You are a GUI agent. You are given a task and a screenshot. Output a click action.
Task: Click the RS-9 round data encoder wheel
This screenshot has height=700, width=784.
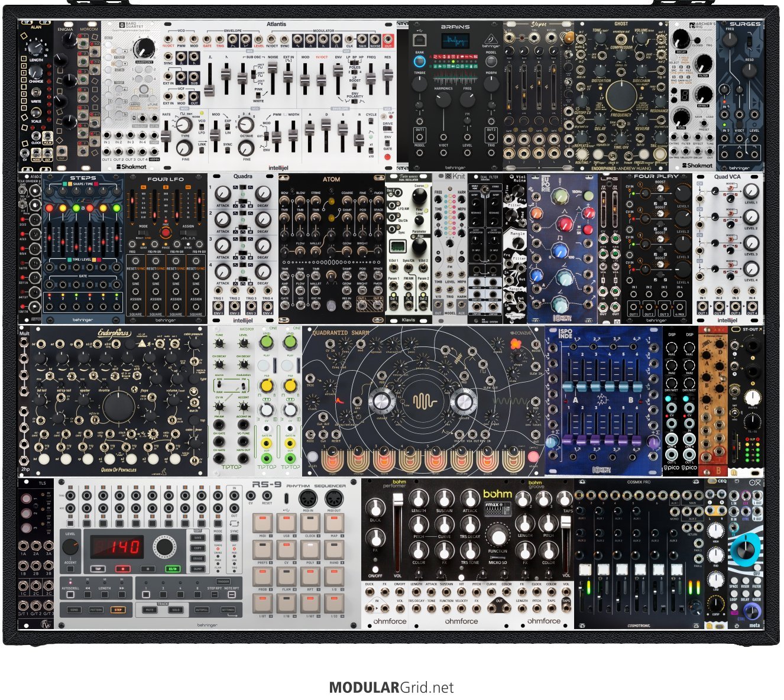(x=165, y=547)
